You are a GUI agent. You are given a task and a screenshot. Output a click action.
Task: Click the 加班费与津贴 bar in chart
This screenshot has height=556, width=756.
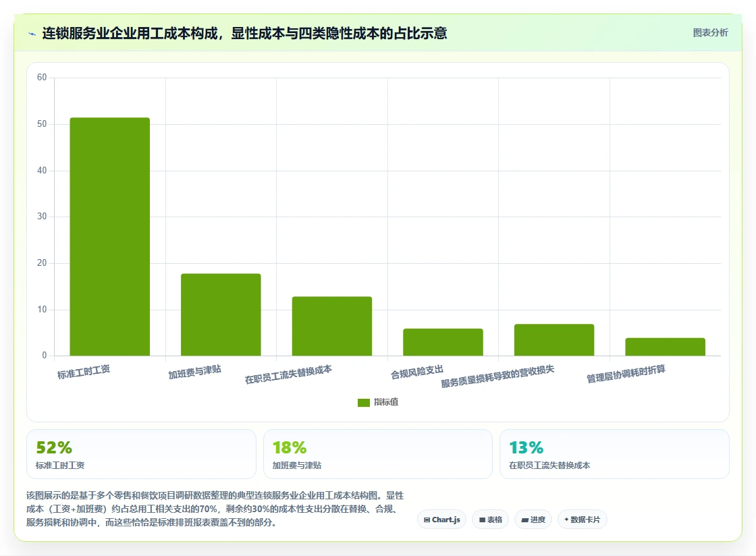point(221,314)
